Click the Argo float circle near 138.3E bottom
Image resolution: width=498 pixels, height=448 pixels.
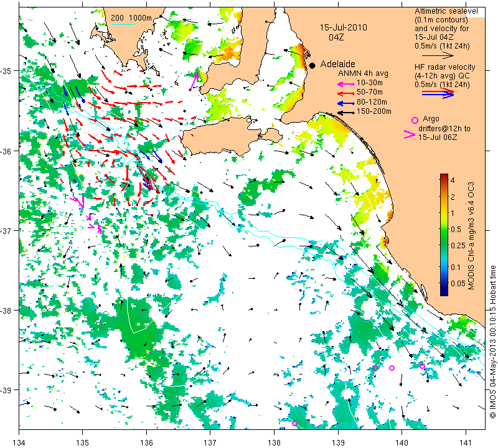tap(294, 423)
